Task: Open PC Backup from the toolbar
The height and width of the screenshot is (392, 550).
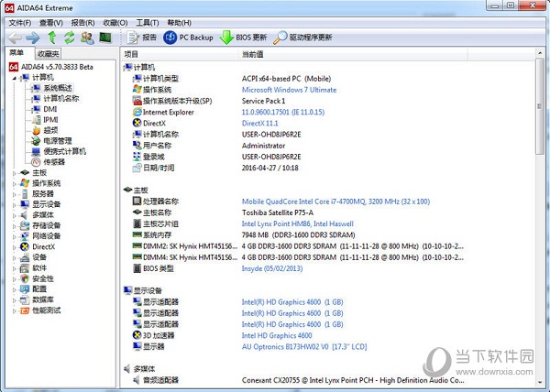Action: click(x=188, y=38)
